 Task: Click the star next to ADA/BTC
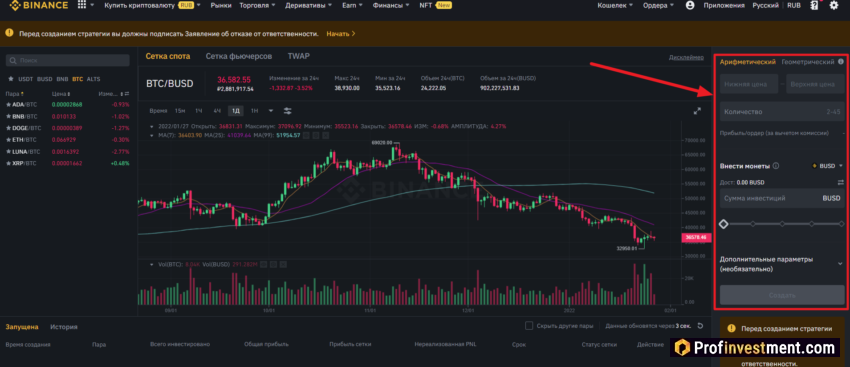8,105
